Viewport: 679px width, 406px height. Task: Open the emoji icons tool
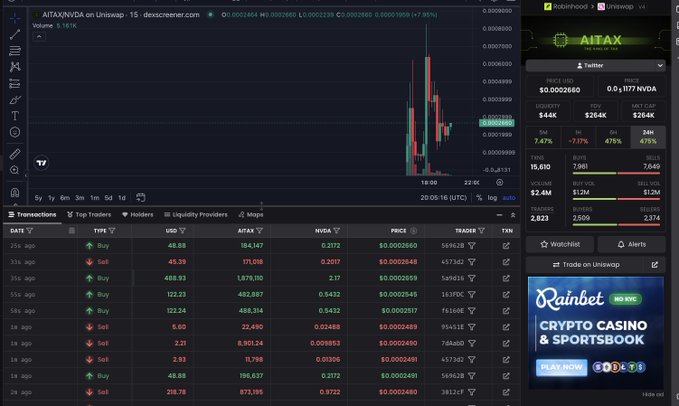pyautogui.click(x=15, y=132)
